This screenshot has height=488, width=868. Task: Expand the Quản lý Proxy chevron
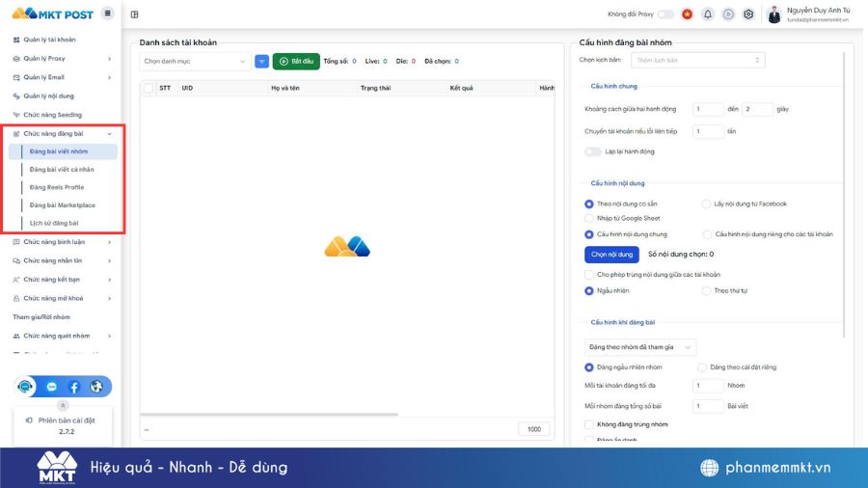tap(109, 59)
